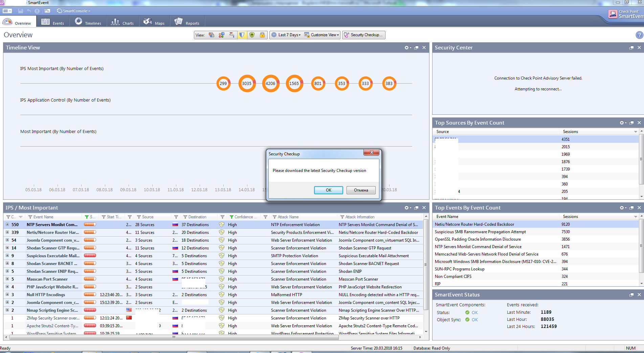Click the 4206 events timeline circle
The height and width of the screenshot is (353, 644).
pyautogui.click(x=271, y=83)
